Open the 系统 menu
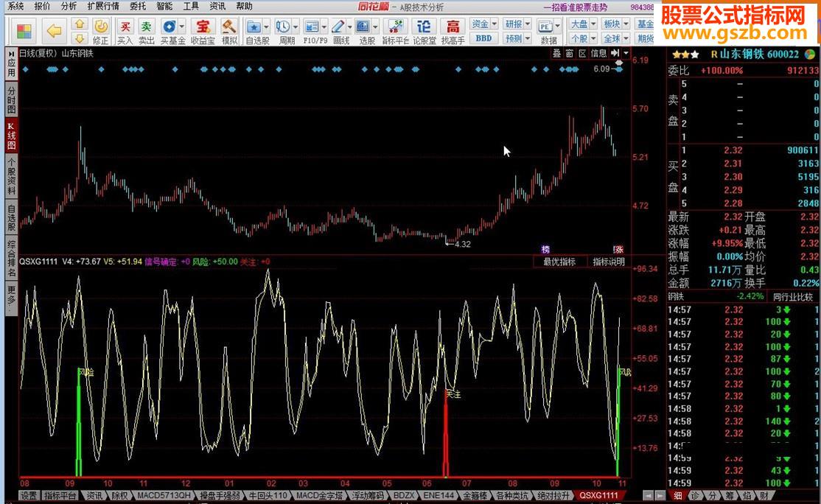Screen dimensions: 821x504 click(15, 7)
